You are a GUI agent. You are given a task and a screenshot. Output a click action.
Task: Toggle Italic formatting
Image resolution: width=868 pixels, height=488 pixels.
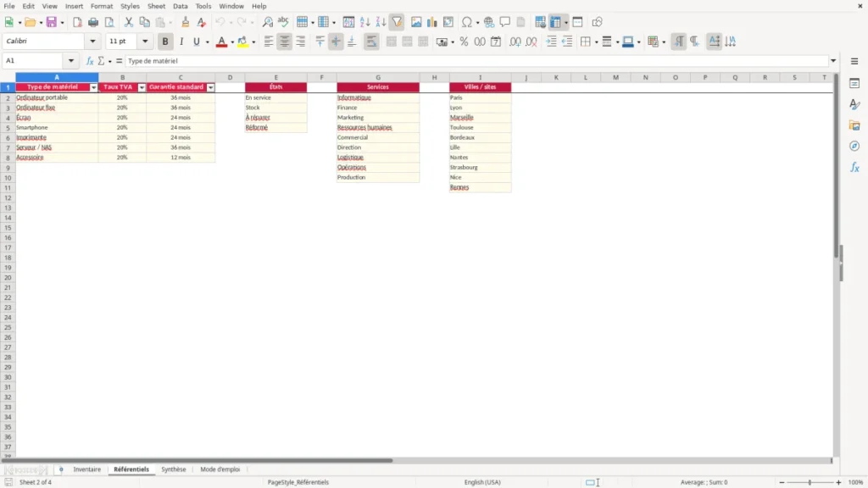181,42
